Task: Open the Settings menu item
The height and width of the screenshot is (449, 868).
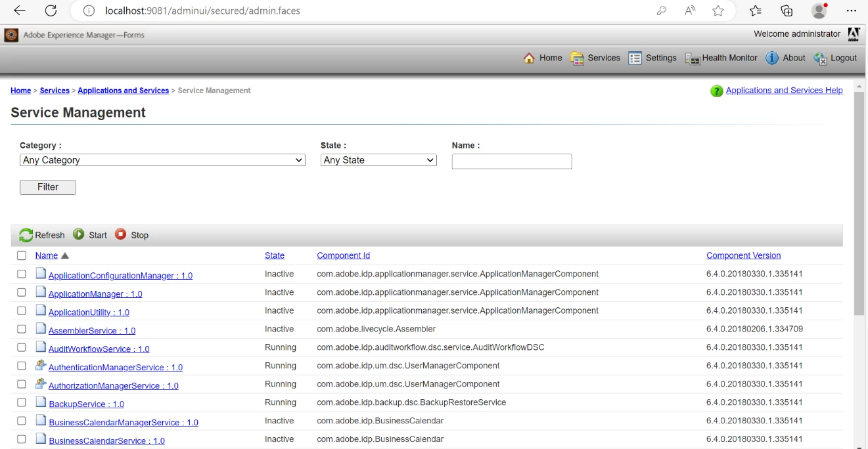Action: tap(661, 58)
